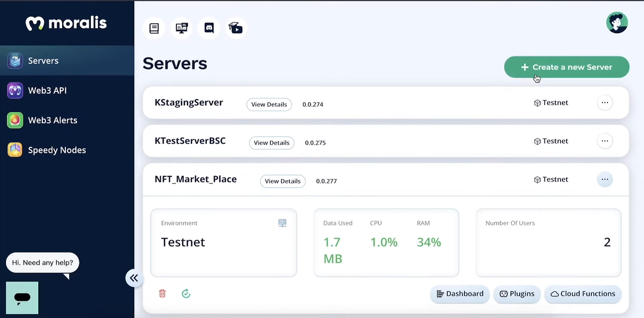The image size is (644, 318).
Task: Click the Data Used label
Action: 338,223
